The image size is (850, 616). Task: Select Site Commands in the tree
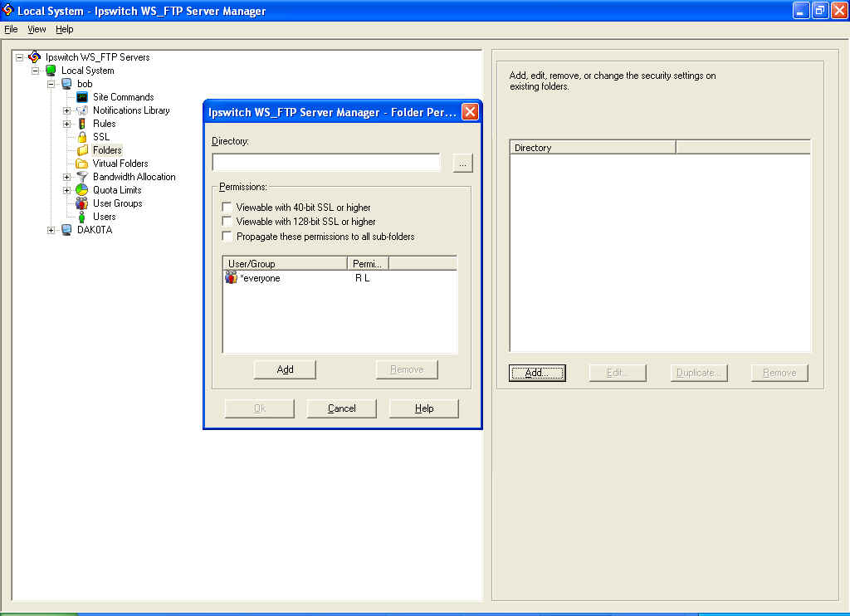pyautogui.click(x=124, y=97)
